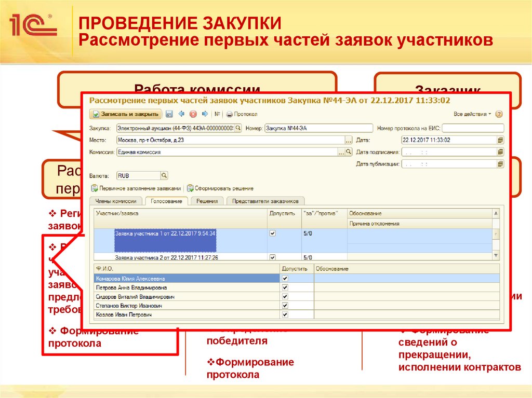Click the diskette save icon on toolbar

pos(169,113)
